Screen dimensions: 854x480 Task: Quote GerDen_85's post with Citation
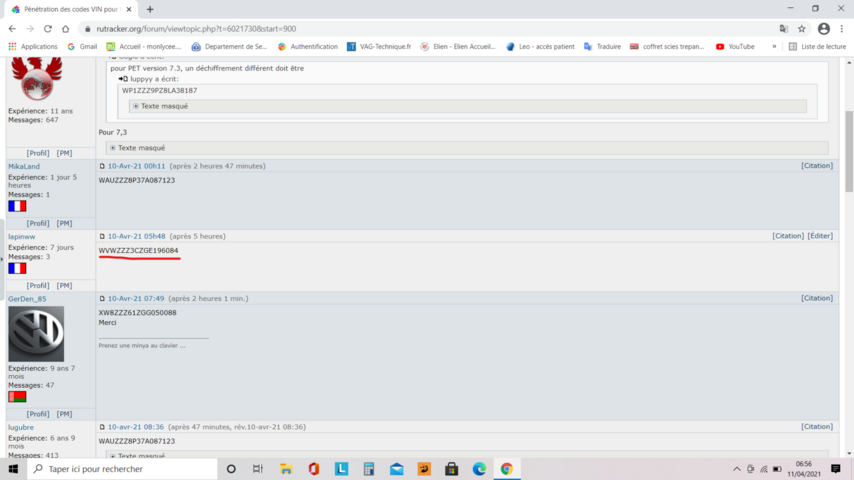tap(817, 298)
